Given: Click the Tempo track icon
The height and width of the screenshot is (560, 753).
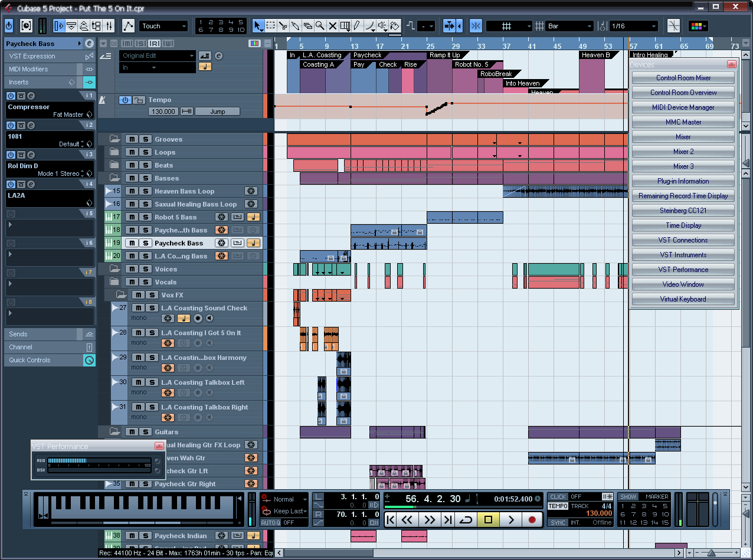Looking at the screenshot, I should [x=102, y=100].
